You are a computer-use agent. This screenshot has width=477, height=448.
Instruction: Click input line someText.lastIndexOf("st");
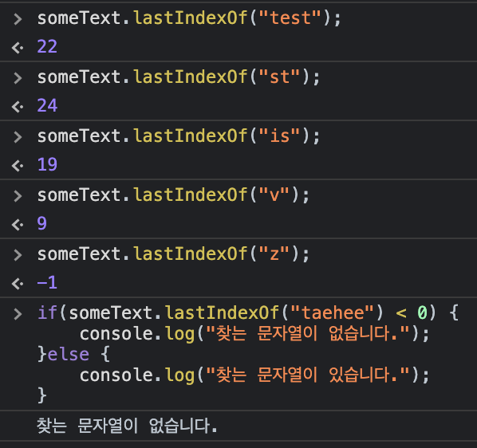click(x=178, y=77)
